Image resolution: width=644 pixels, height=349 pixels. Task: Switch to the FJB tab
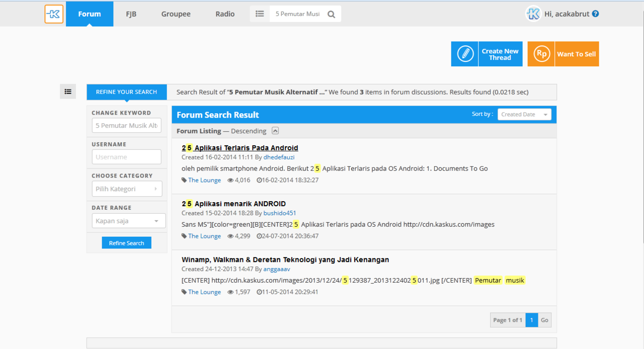pos(131,14)
